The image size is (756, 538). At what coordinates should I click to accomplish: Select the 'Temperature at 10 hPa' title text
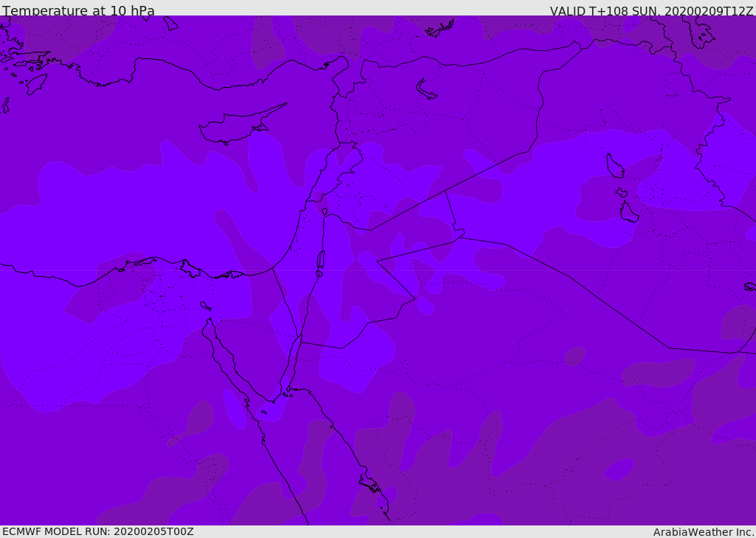point(78,10)
